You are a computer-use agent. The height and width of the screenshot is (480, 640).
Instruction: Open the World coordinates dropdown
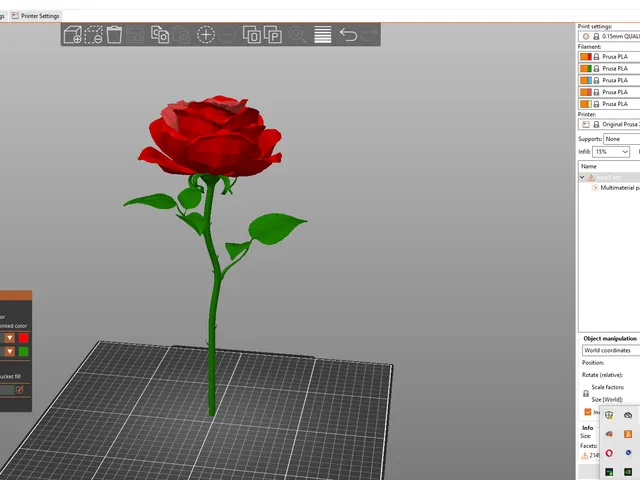(611, 350)
